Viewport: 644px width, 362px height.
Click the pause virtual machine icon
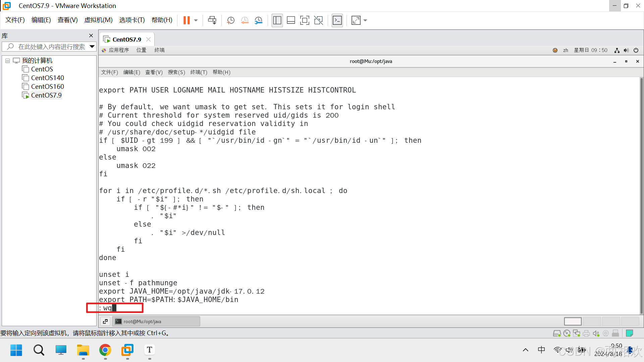pos(186,20)
